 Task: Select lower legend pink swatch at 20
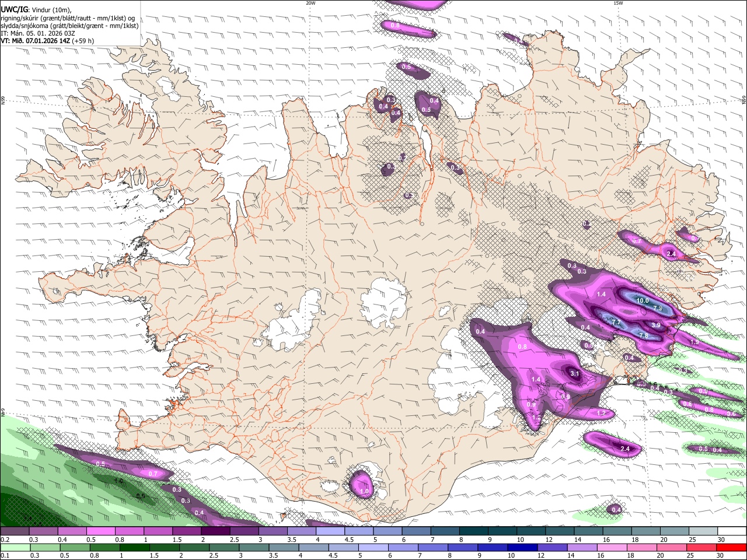(672, 547)
